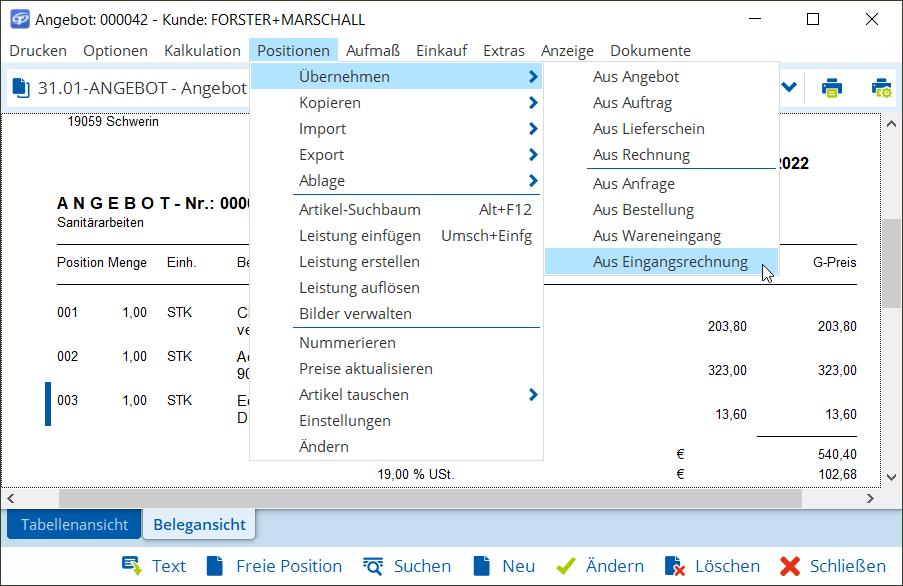Click the vertical scrollbar thumb

click(x=891, y=262)
